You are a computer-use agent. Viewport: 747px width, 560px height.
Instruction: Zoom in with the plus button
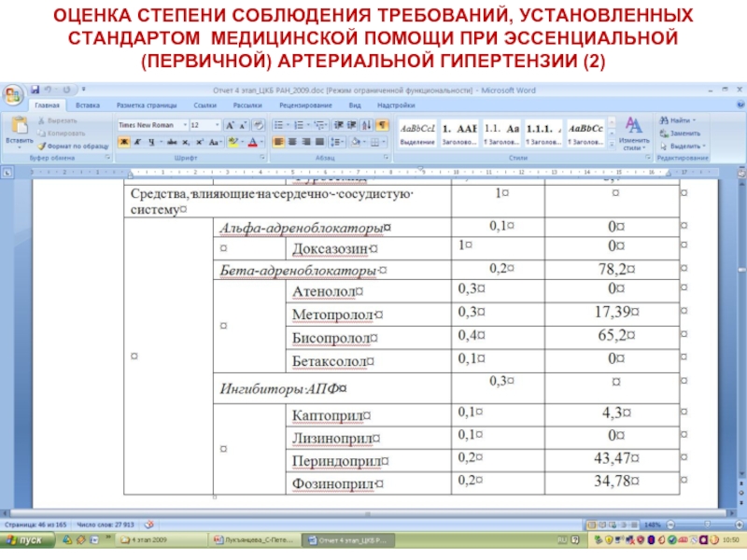740,525
